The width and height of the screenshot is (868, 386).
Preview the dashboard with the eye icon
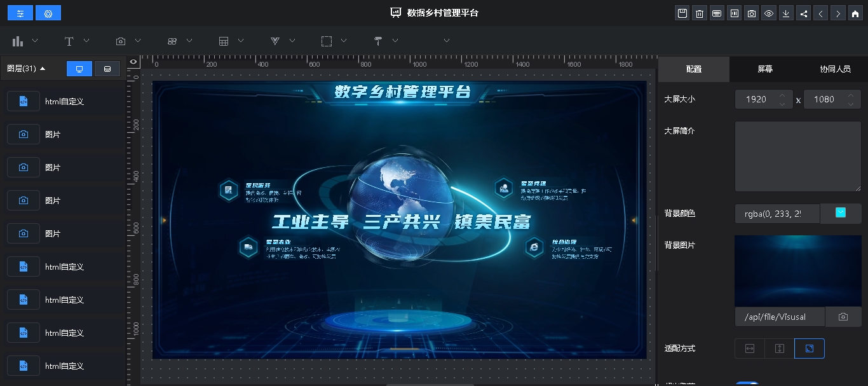click(x=769, y=13)
